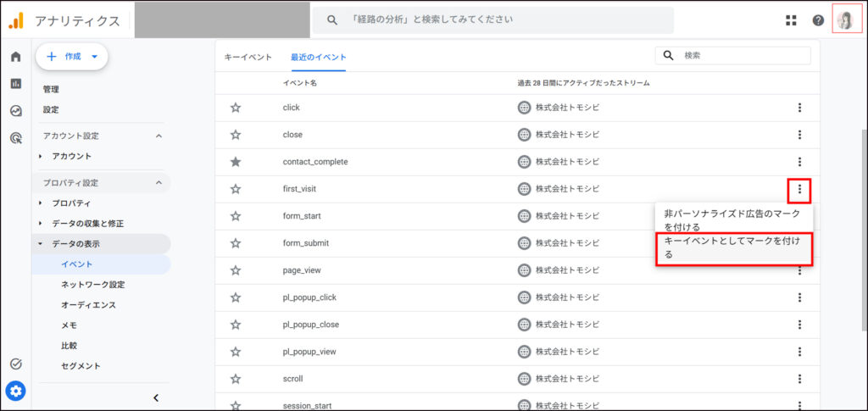Open the help question mark icon

click(x=818, y=20)
